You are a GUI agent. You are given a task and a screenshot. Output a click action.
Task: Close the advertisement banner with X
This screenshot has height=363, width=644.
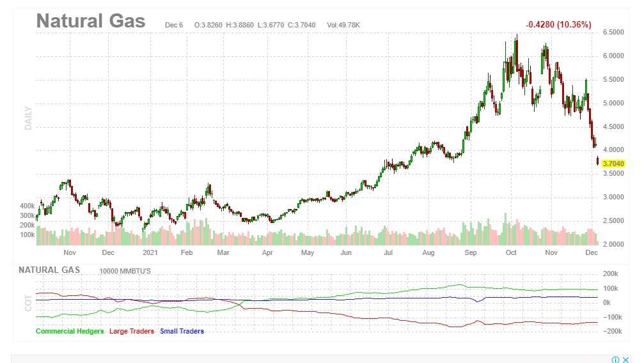tap(625, 360)
